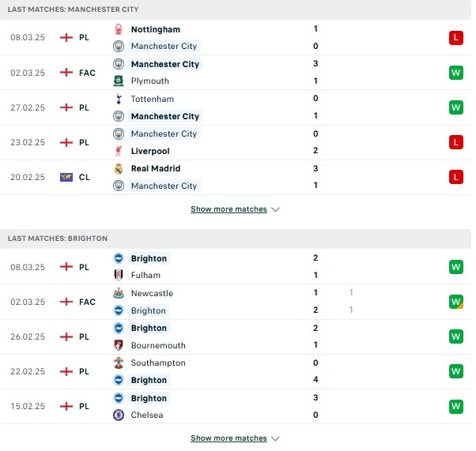This screenshot has width=476, height=451.
Task: Click the green W badge for Plymouth match
Action: tap(456, 73)
